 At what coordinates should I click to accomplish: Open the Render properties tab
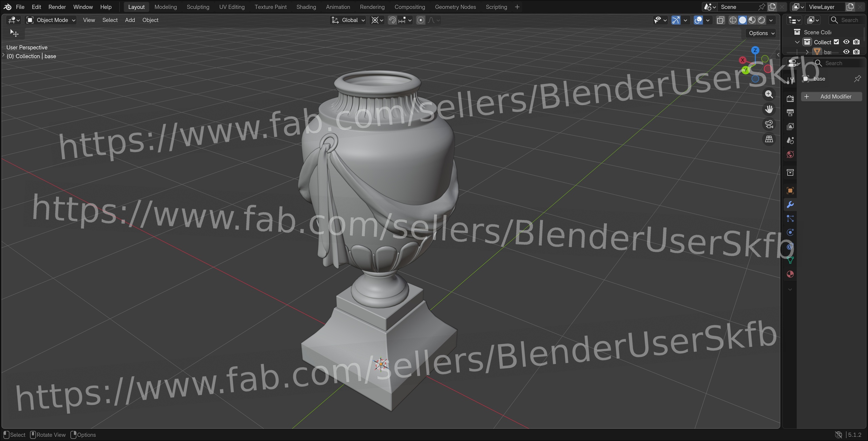tap(790, 98)
